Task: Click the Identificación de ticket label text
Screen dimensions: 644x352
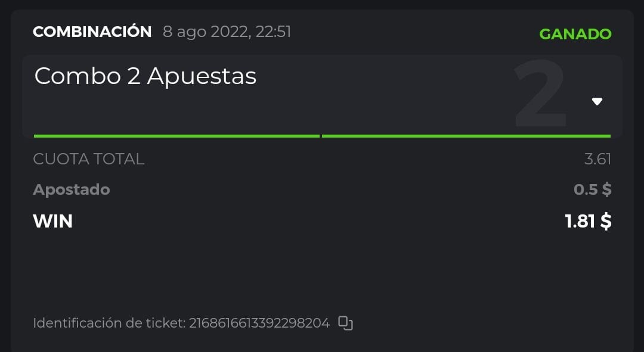Action: pyautogui.click(x=109, y=323)
